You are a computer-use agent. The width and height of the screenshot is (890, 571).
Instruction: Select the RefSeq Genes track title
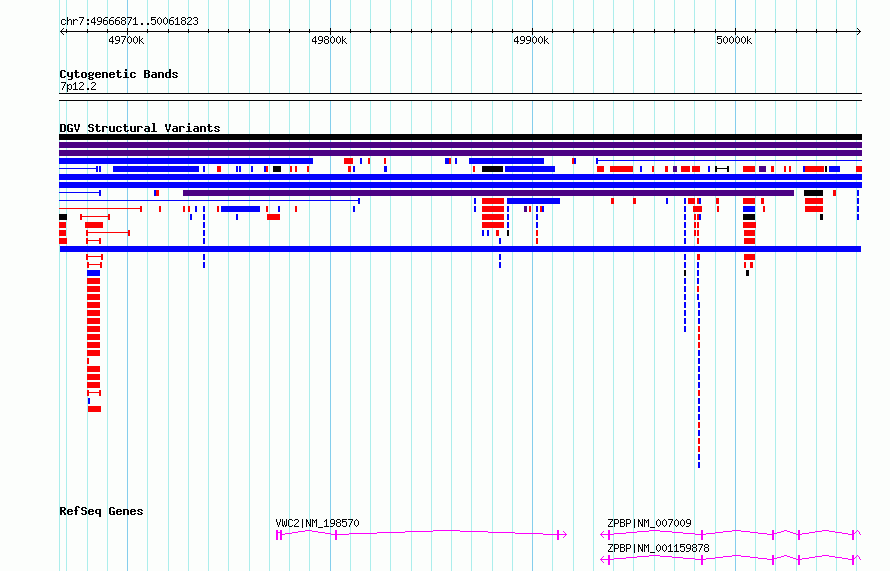[101, 511]
